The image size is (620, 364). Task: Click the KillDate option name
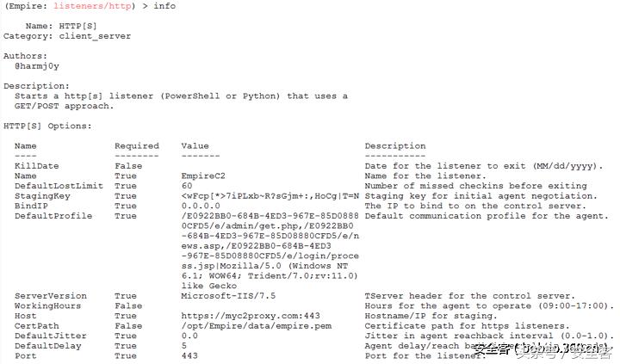[36, 166]
